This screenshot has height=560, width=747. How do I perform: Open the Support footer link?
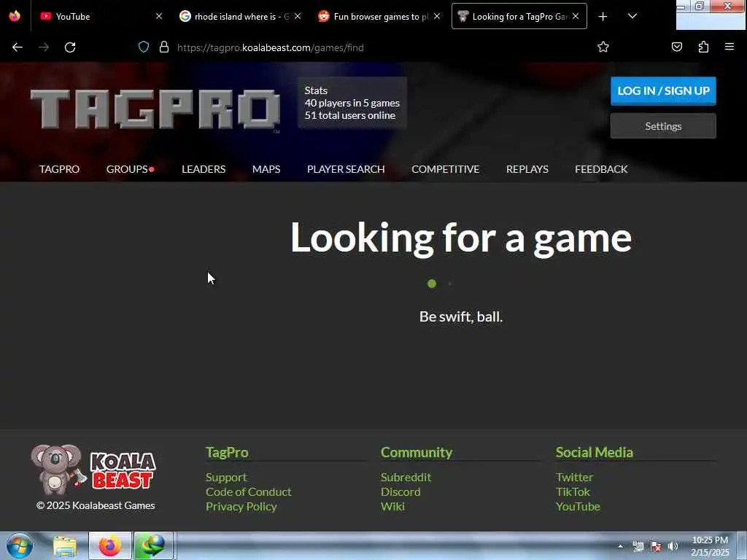tap(226, 477)
